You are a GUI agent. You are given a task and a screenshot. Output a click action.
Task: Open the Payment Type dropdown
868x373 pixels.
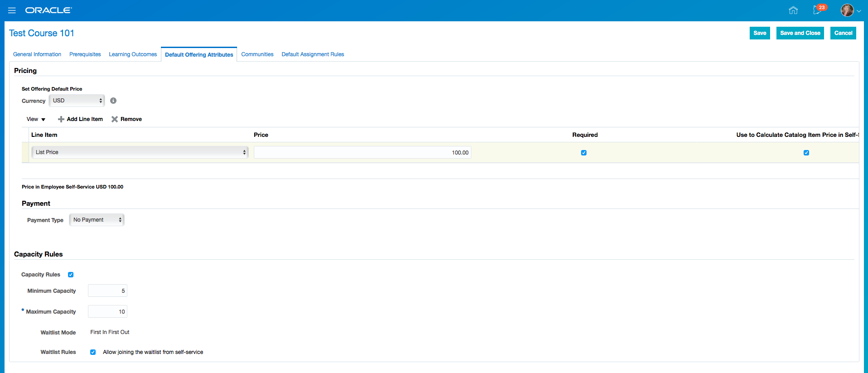pos(97,220)
